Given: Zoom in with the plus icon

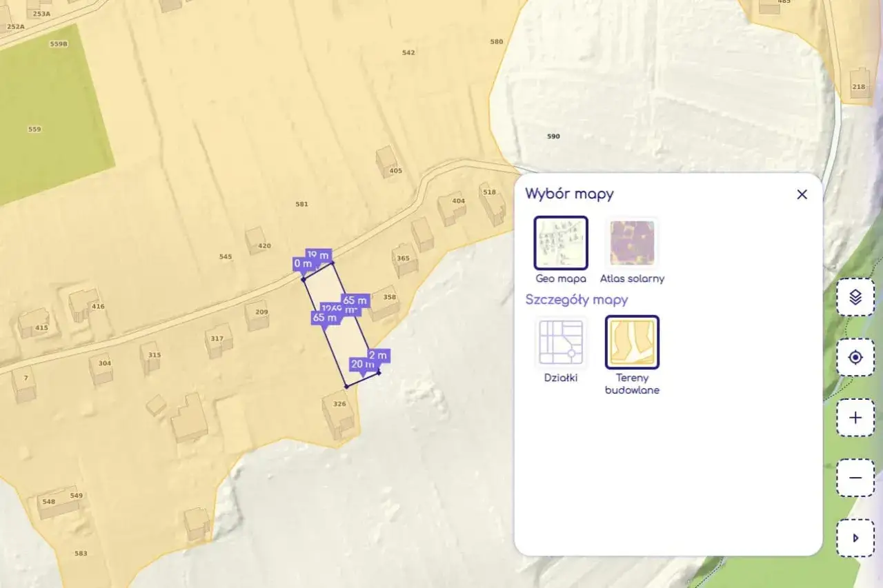Looking at the screenshot, I should [x=855, y=418].
